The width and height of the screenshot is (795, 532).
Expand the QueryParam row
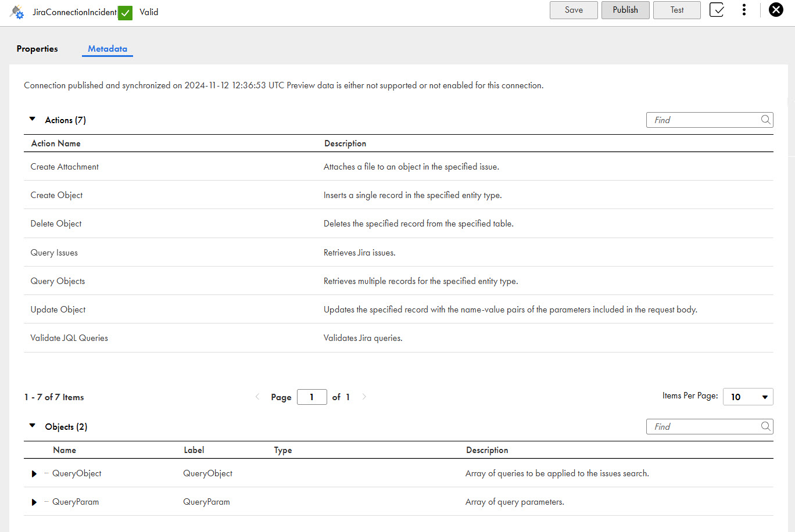click(x=34, y=502)
